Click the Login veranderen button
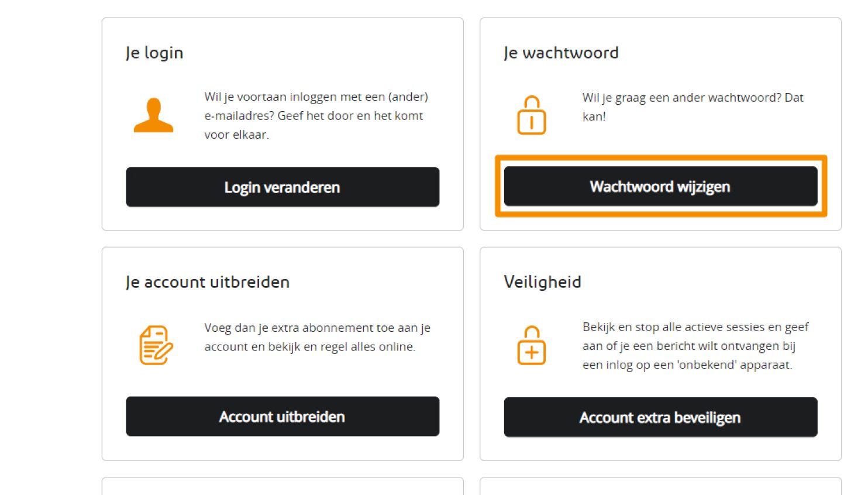The width and height of the screenshot is (868, 495). click(x=283, y=187)
